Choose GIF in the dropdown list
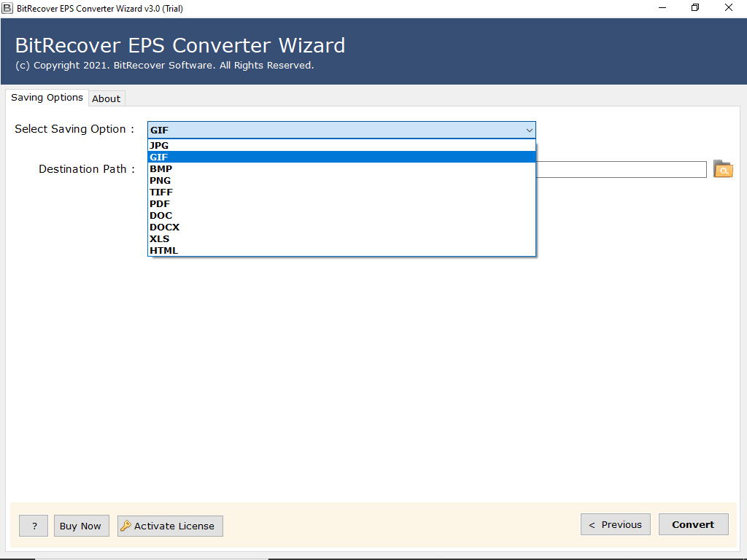Screen dimensions: 747x560 tap(341, 157)
